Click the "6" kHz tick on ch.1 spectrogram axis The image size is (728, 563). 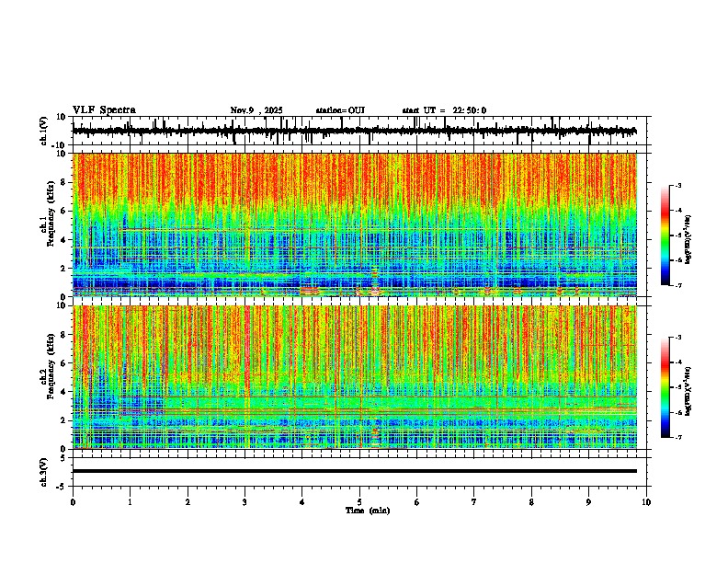coord(64,211)
